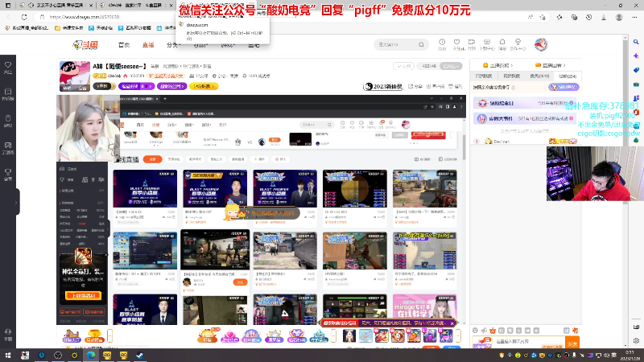This screenshot has width=644, height=362.
Task: Open Edge browser in taskbar
Action: [91, 355]
